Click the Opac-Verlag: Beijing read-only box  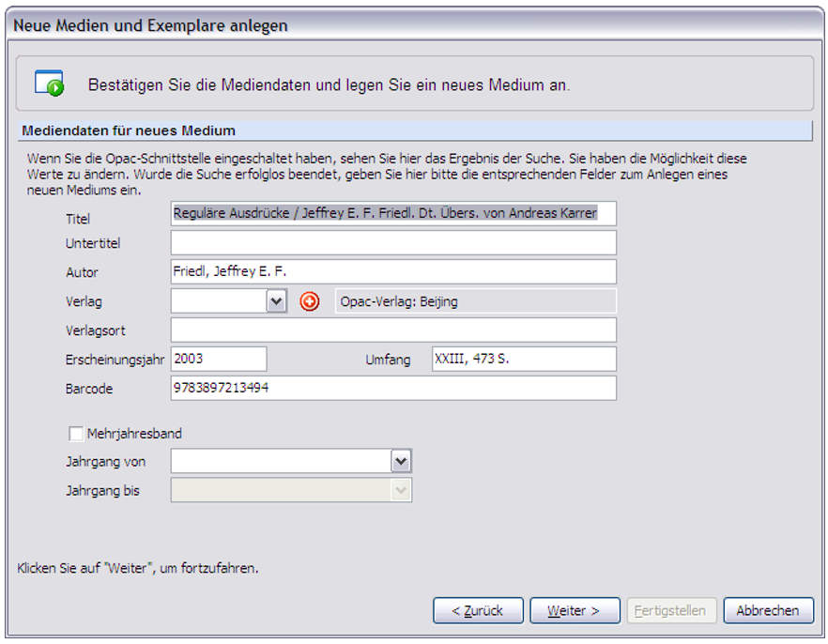(x=475, y=301)
